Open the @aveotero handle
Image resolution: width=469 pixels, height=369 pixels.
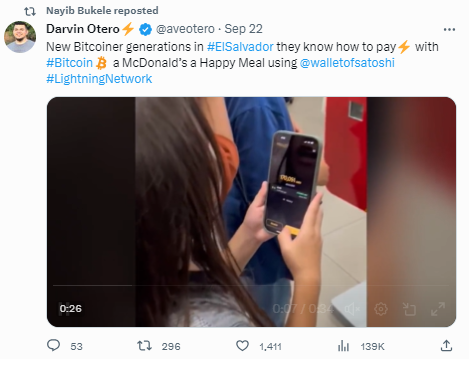pyautogui.click(x=185, y=29)
